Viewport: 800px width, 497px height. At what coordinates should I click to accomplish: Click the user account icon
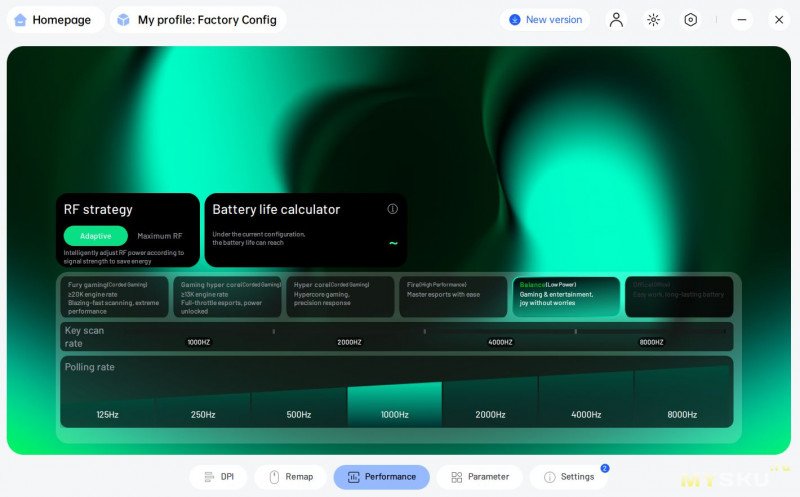click(616, 20)
